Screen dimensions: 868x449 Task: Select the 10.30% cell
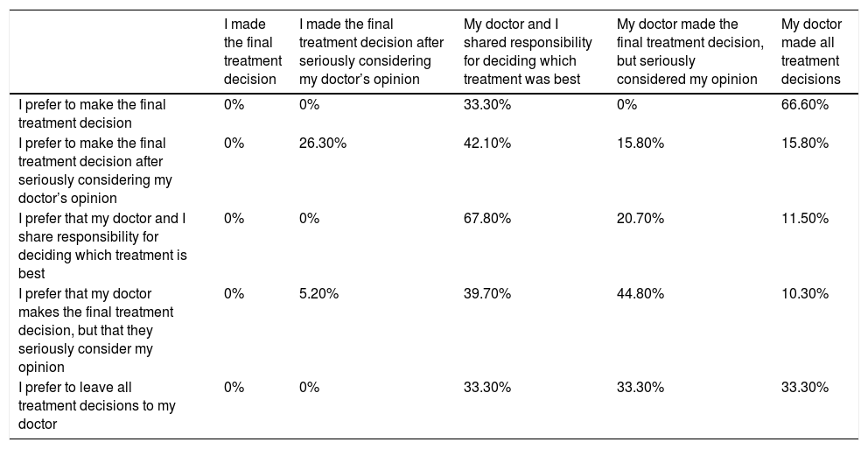(805, 293)
